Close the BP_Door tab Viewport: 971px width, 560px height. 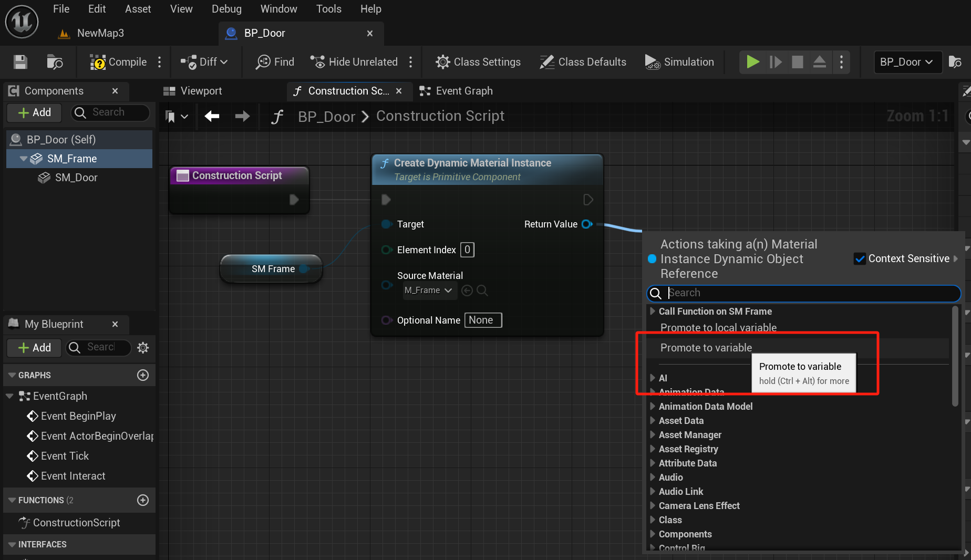point(370,33)
